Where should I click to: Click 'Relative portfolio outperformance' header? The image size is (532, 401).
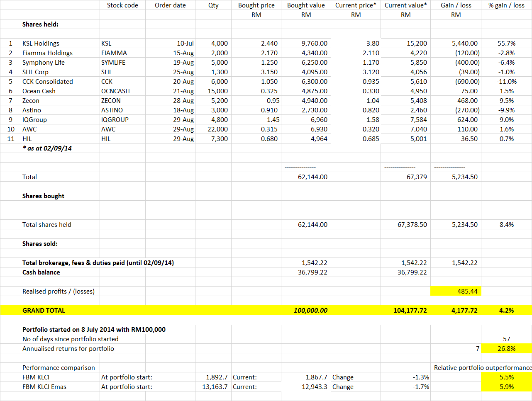coord(483,367)
